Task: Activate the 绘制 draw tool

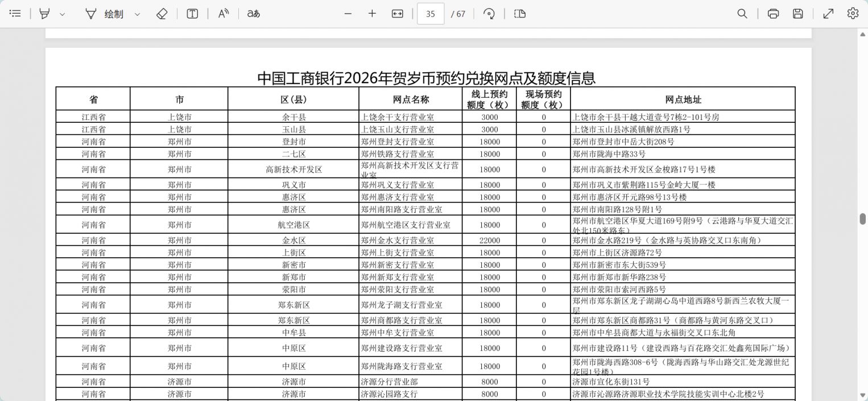Action: point(104,14)
